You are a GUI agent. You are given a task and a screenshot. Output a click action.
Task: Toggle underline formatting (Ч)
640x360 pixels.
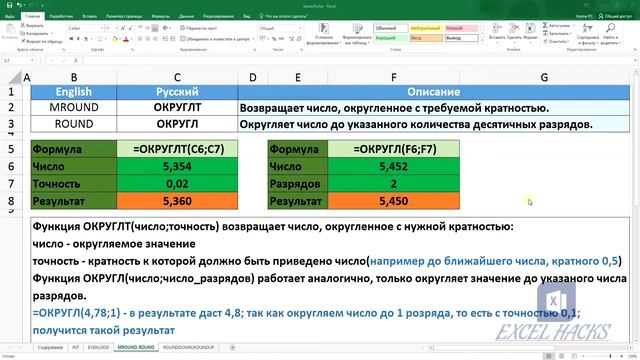86,39
